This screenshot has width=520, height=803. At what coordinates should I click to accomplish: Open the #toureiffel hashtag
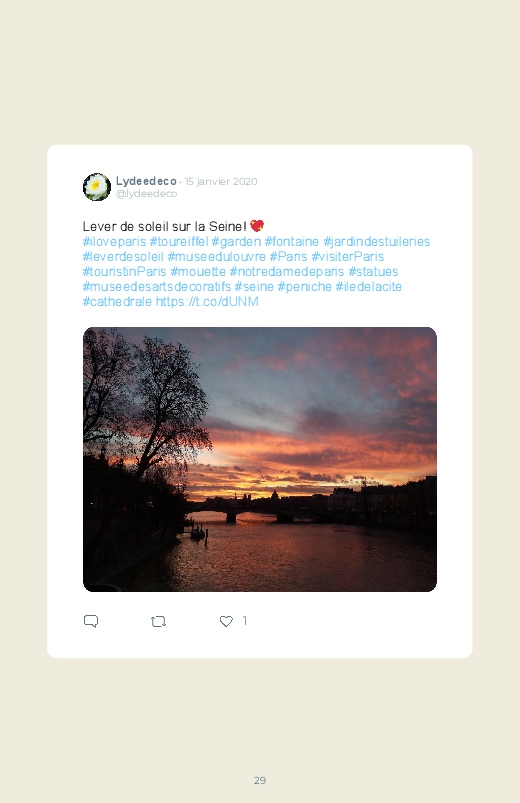tap(179, 241)
